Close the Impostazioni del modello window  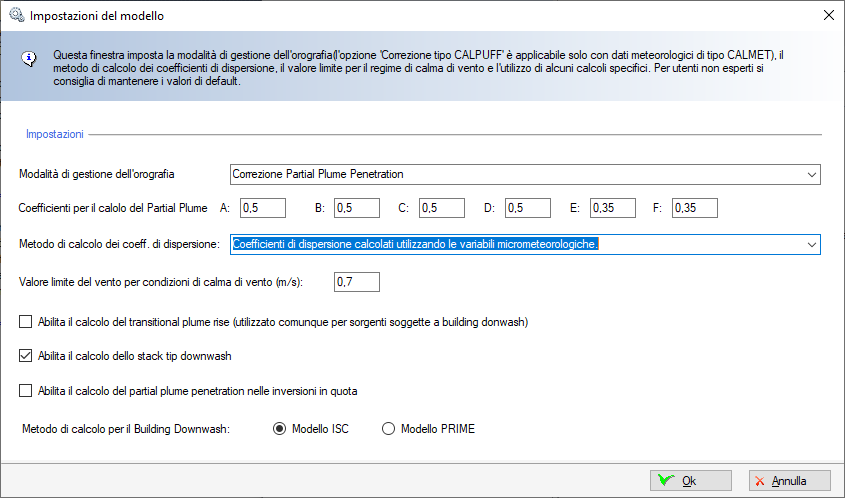827,16
